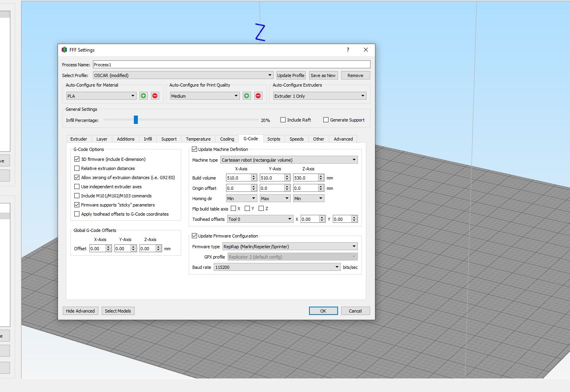This screenshot has width=570, height=392.
Task: Click the Z-Axis build volume field
Action: click(306, 178)
